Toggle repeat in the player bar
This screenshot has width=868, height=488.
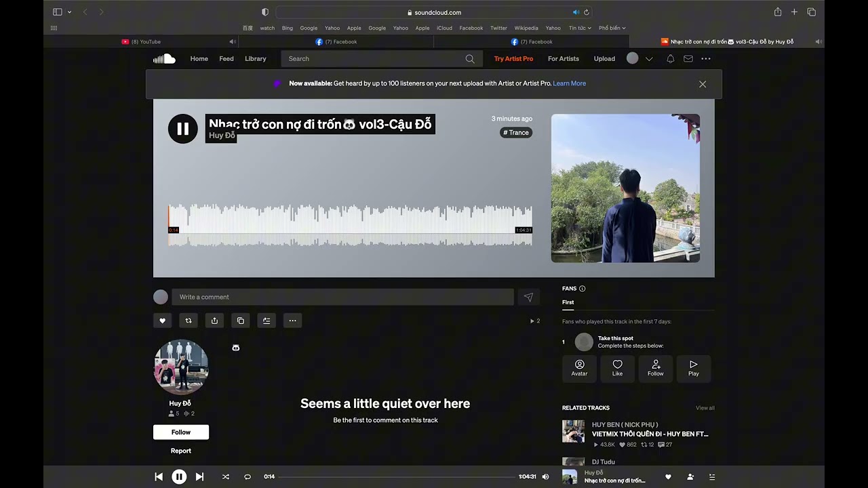(248, 476)
